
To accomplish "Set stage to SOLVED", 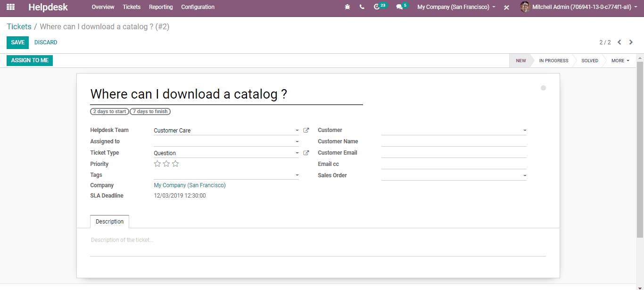I will coord(589,61).
